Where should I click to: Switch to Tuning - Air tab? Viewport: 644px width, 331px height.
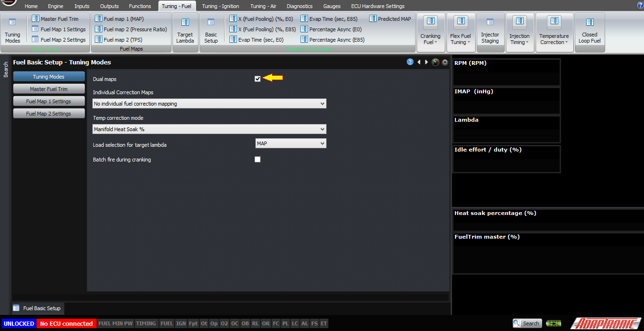pos(263,6)
